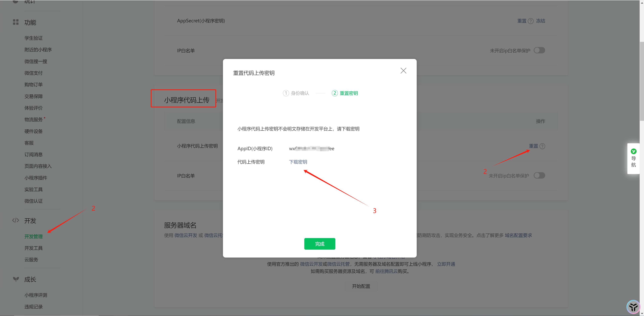Viewport: 644px width, 316px height.
Task: Open 小程序插件 menu item
Action: click(36, 178)
